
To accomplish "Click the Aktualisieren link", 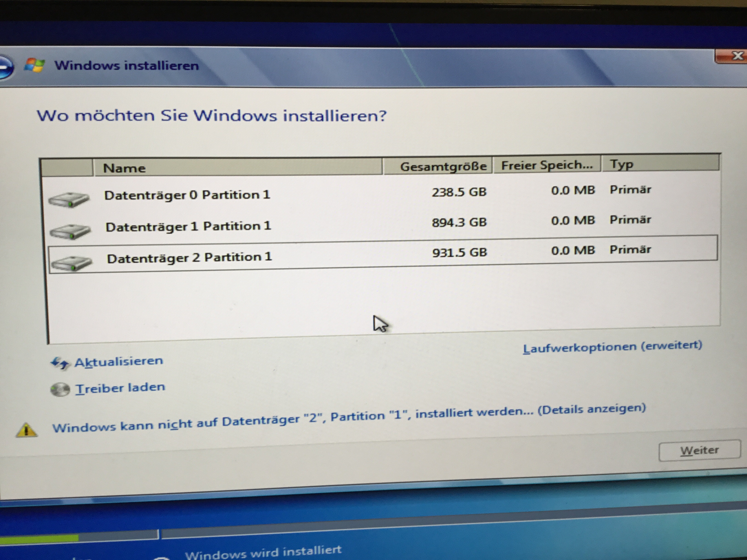I will pos(119,361).
